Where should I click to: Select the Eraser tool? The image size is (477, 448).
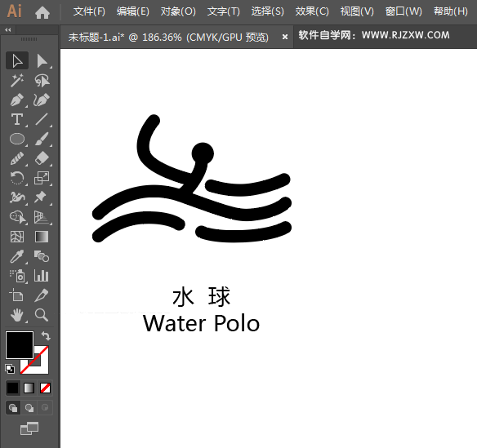tap(42, 158)
